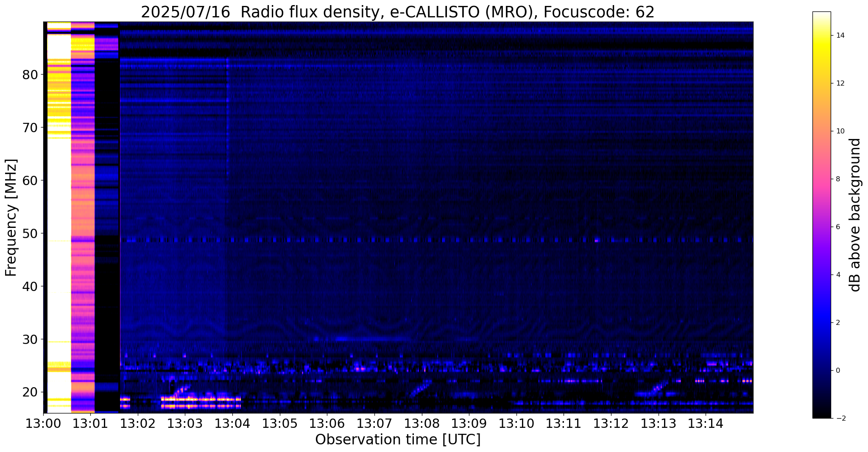Click the 6 tick label on the colorbar
Viewport: 868px width, 452px height.
click(838, 227)
